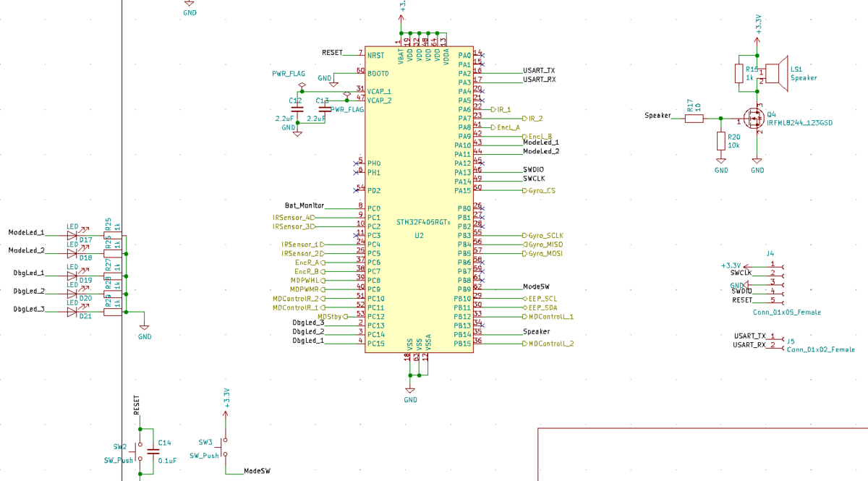Select capacitor C14 symbol

coord(152,451)
